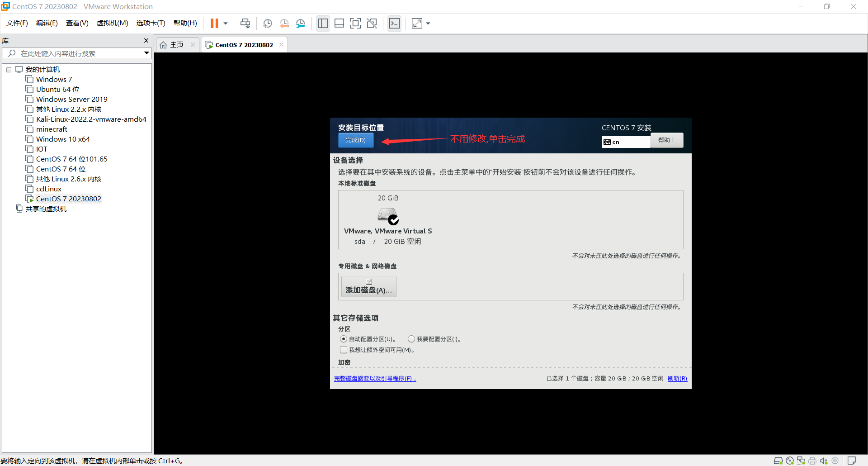Select cdLinux in the library

[x=48, y=189]
